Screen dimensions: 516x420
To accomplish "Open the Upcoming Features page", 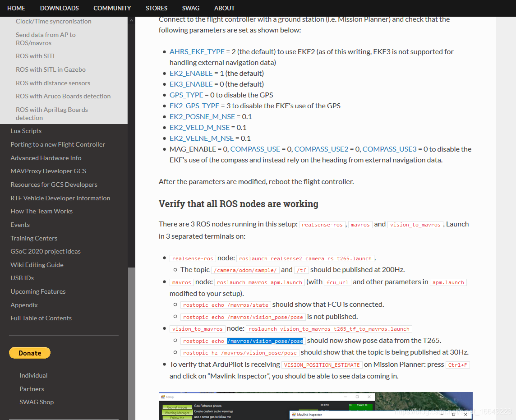I will coord(38,291).
